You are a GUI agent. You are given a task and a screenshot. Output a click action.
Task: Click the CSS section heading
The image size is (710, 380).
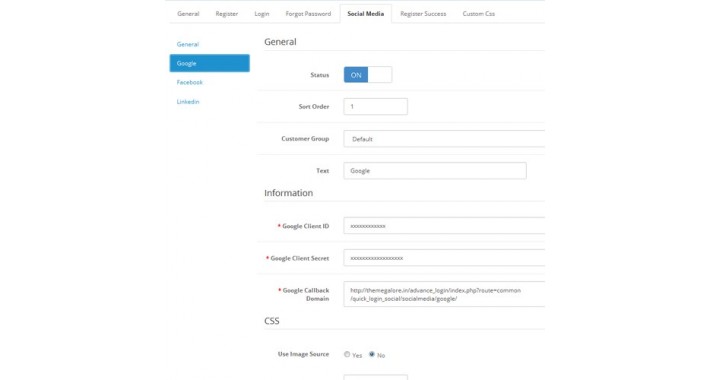tap(272, 321)
